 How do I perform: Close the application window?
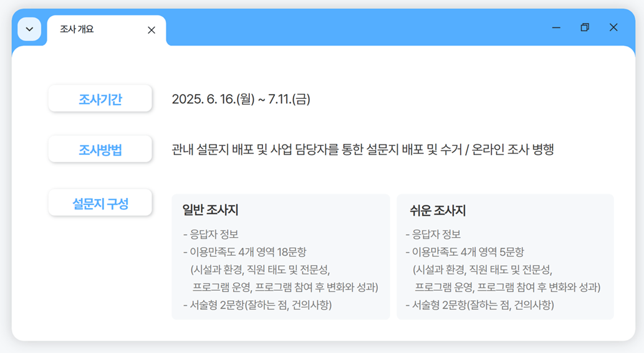613,27
